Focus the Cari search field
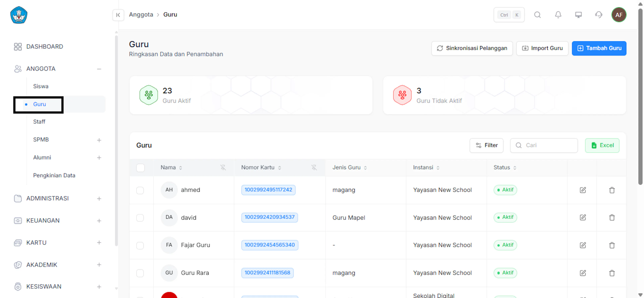644x298 pixels. (x=544, y=146)
